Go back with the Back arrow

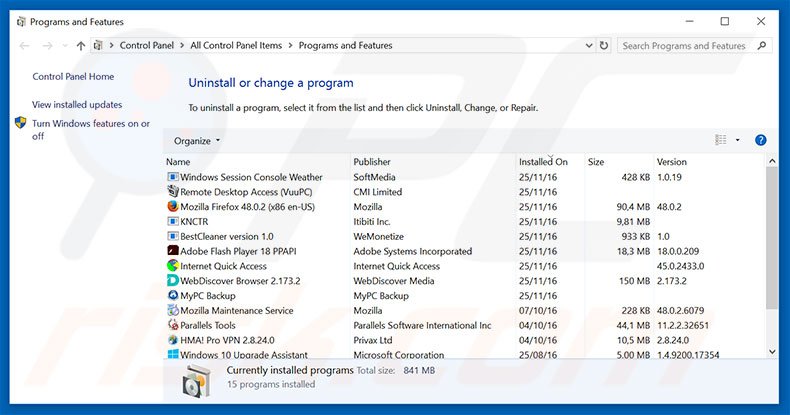click(24, 46)
